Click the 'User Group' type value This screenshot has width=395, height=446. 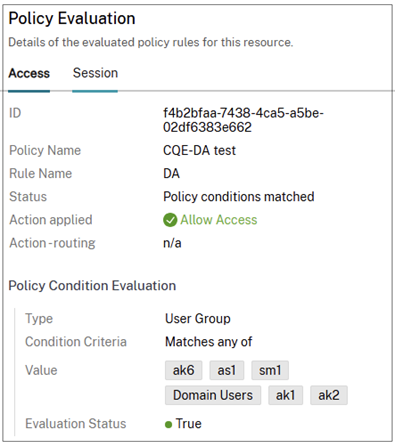pos(198,319)
